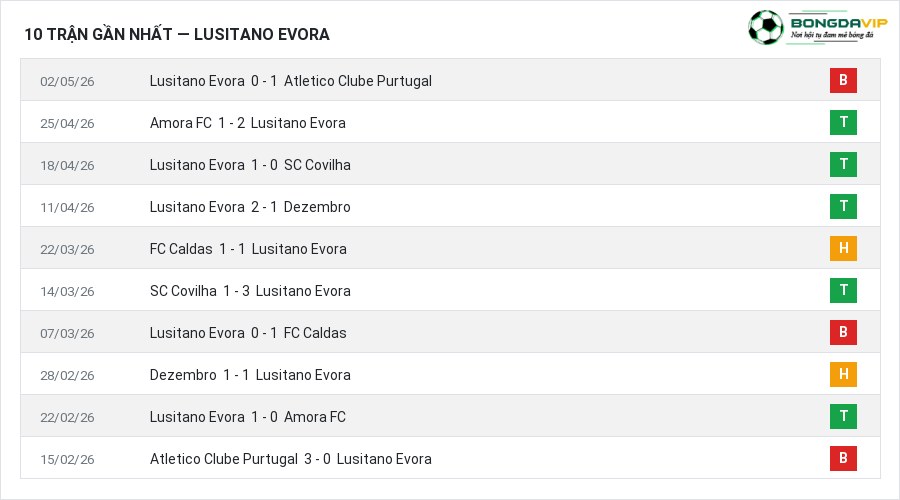Select the Lusitano Evora 1-0 SC Covilha result

coord(250,165)
